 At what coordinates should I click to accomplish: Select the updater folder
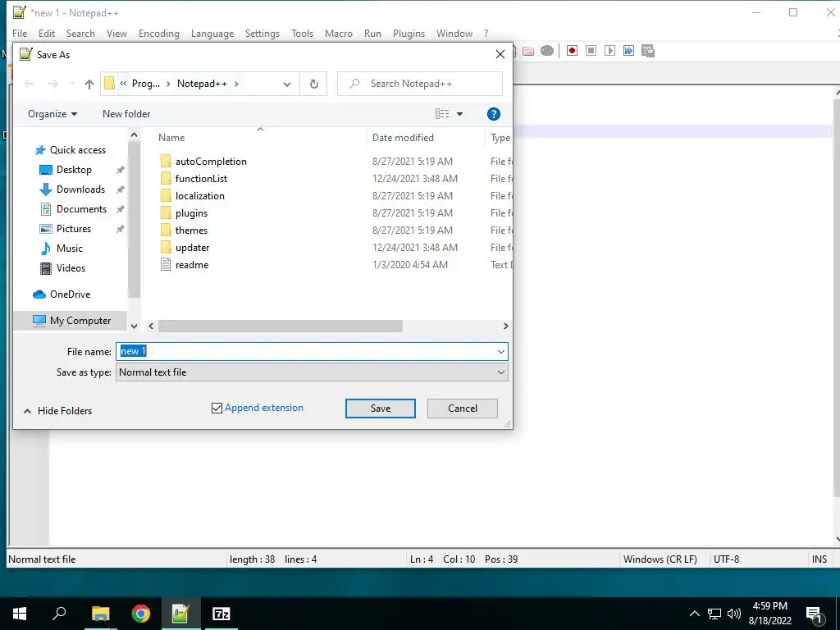tap(192, 248)
